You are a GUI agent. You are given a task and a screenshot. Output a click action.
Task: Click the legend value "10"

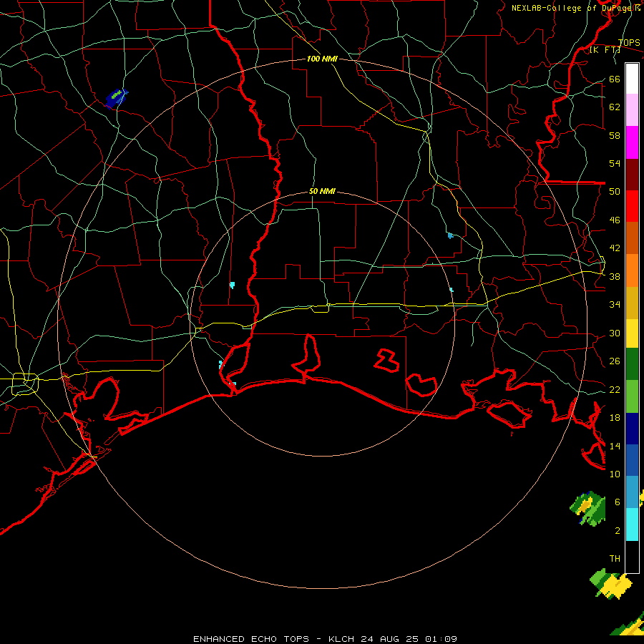pos(615,474)
